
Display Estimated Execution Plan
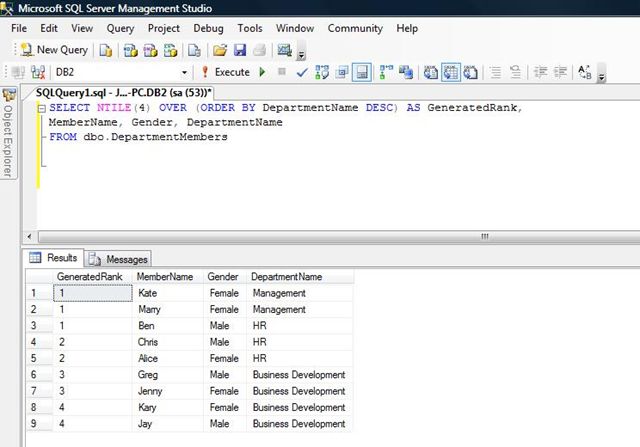pos(322,72)
